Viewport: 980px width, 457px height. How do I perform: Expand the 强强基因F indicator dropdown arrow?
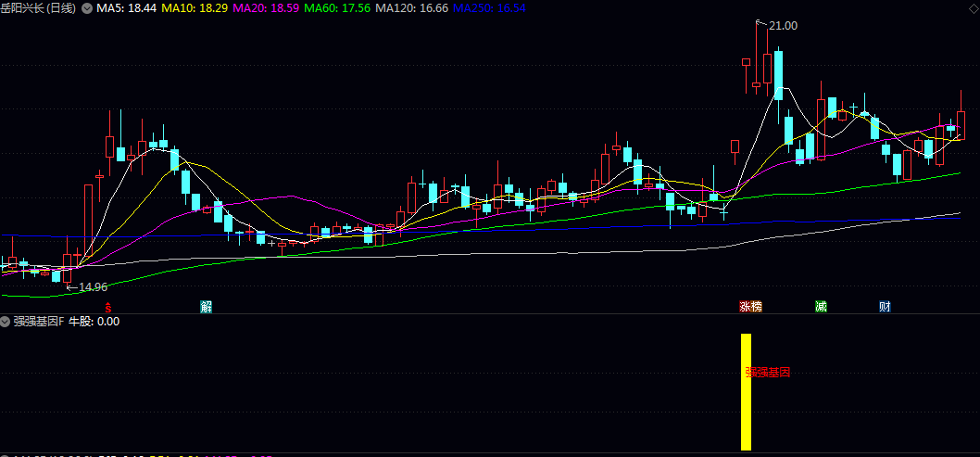pos(6,322)
